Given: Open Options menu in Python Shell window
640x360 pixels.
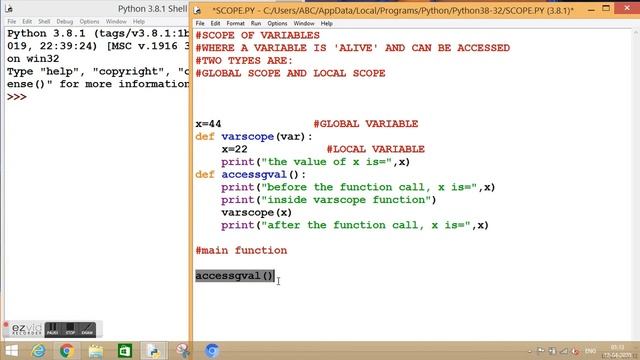Looking at the screenshot, I should click(x=89, y=21).
